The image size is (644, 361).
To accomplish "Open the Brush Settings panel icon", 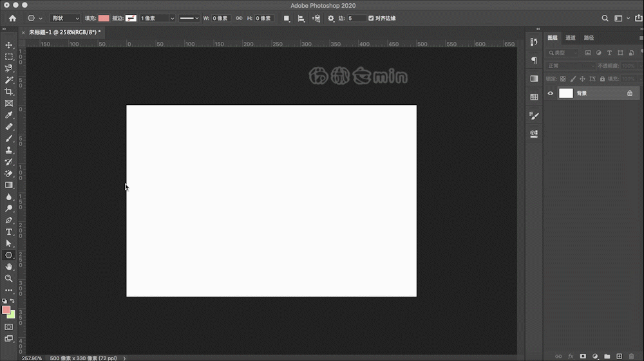I will click(x=534, y=116).
